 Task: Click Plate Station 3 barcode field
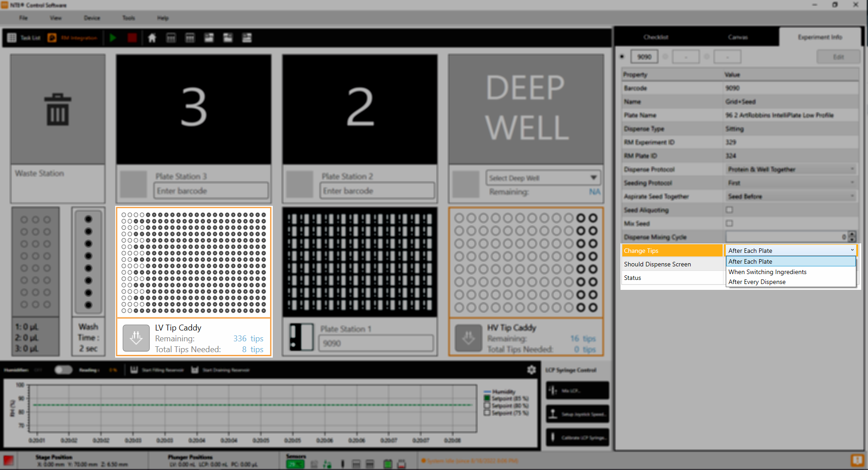pos(211,191)
